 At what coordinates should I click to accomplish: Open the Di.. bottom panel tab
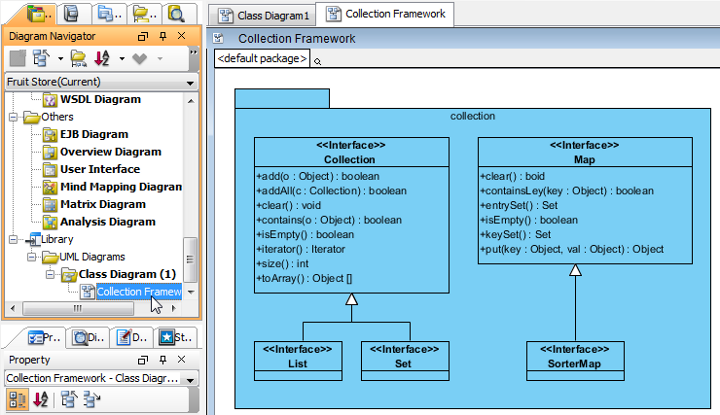(x=88, y=338)
